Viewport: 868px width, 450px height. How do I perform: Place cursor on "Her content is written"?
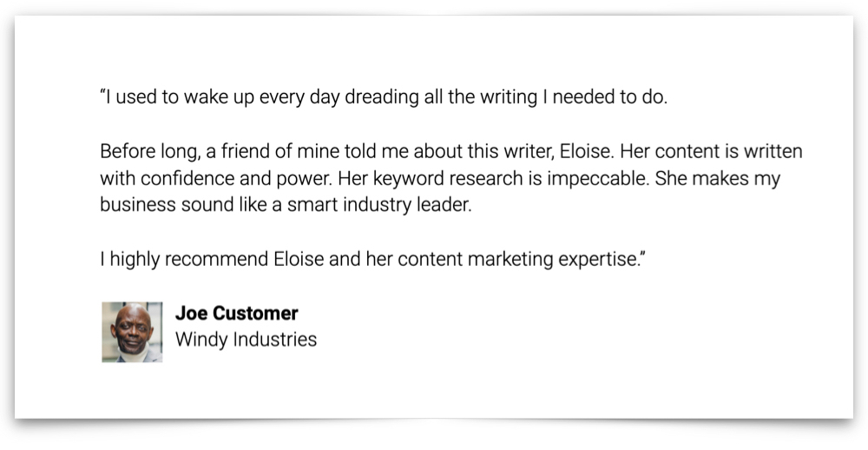pyautogui.click(x=712, y=151)
